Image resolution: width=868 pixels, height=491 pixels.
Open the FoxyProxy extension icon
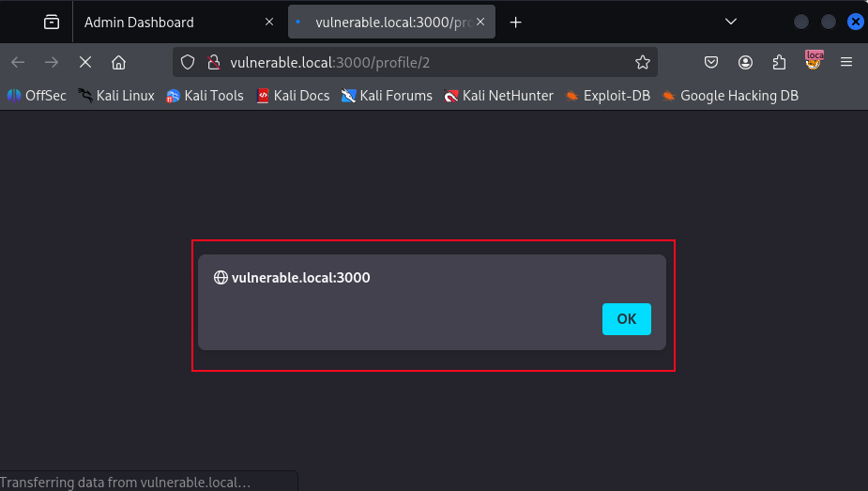tap(814, 60)
